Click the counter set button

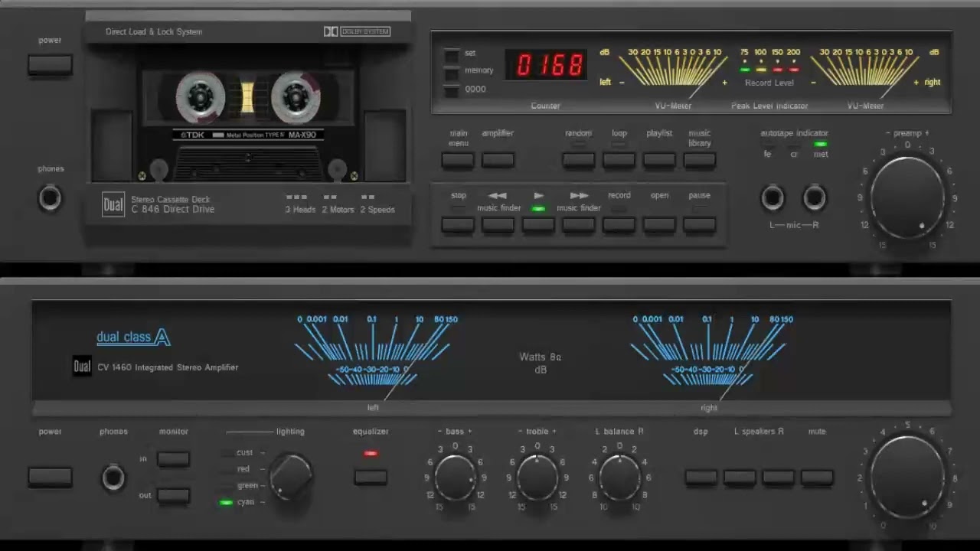[452, 55]
